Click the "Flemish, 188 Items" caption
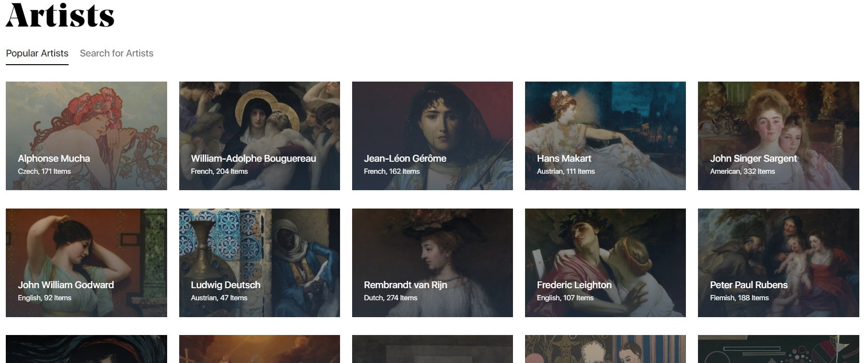 739,298
